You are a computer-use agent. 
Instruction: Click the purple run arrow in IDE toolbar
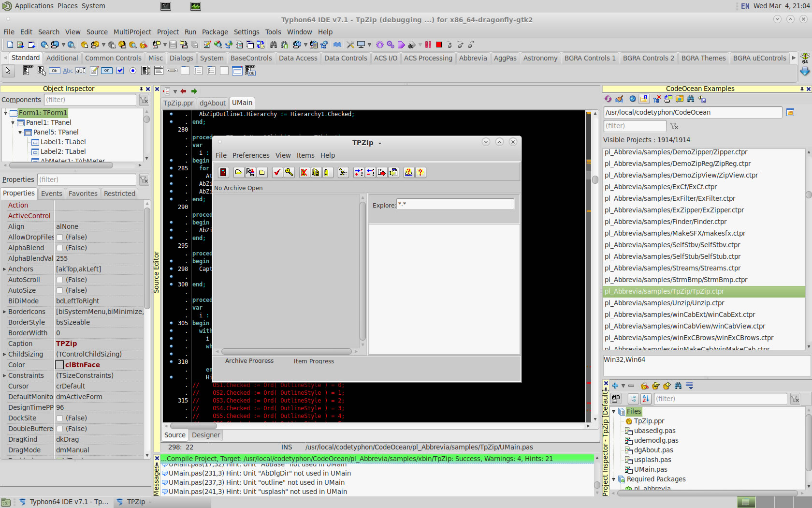tap(402, 45)
